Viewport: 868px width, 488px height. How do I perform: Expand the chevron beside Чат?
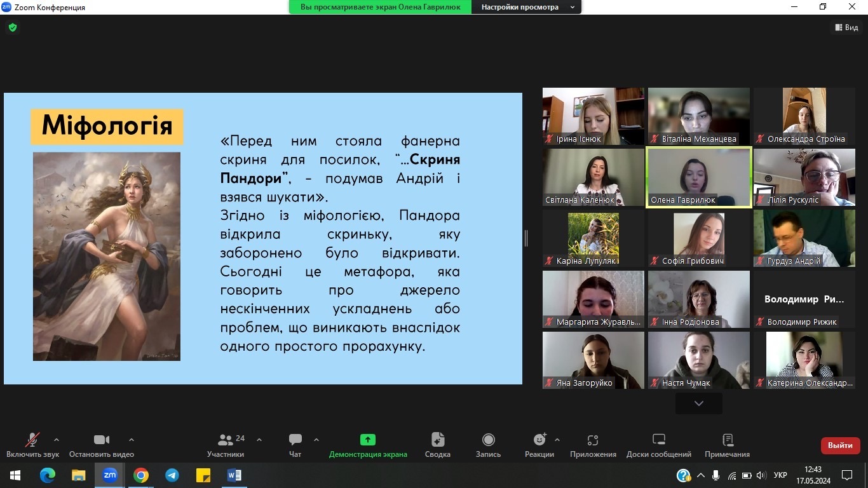pos(316,440)
